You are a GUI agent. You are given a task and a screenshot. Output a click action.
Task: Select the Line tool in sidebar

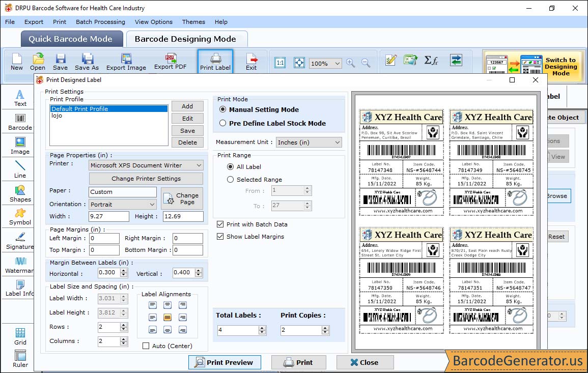(x=20, y=170)
